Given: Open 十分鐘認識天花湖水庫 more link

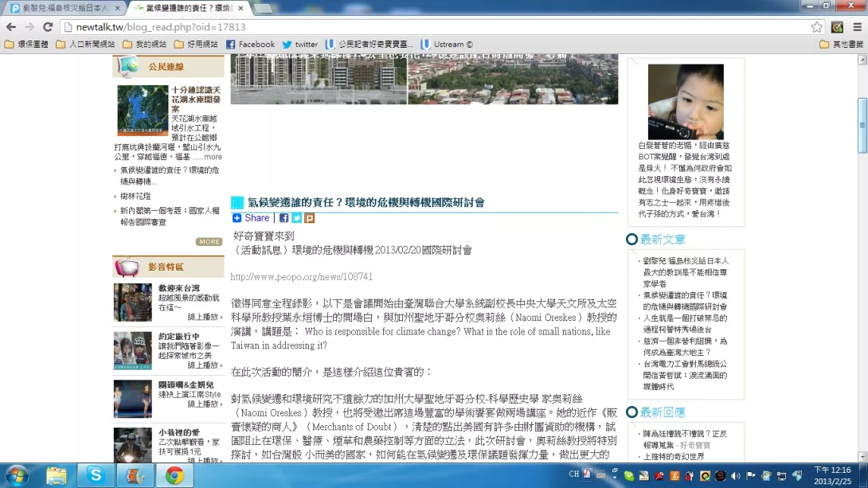Looking at the screenshot, I should pyautogui.click(x=213, y=157).
